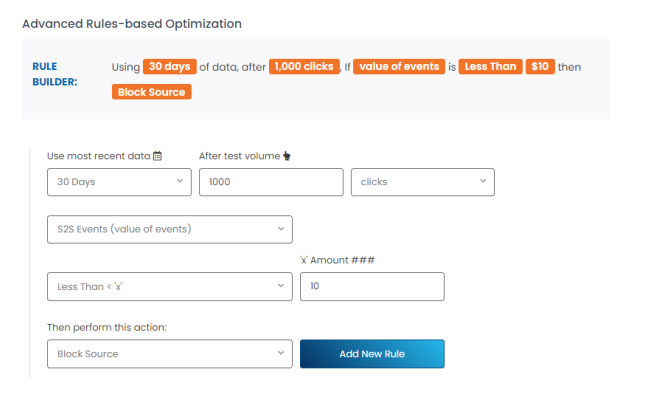Screen dimensions: 661x409
Task: Click the Block Source orange rule tag
Action: (x=151, y=92)
